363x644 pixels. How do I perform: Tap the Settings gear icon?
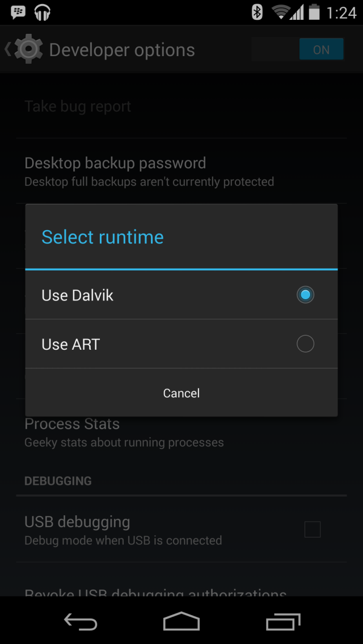[28, 49]
